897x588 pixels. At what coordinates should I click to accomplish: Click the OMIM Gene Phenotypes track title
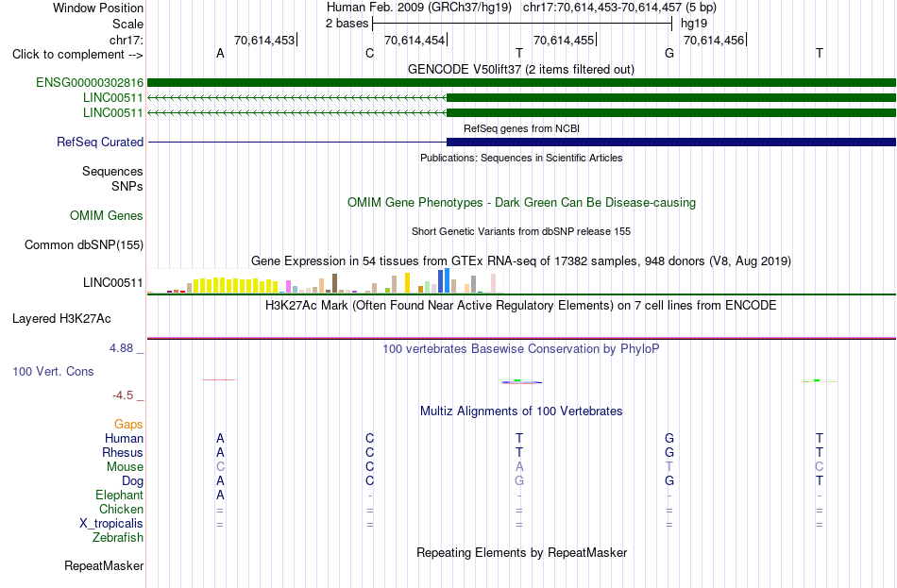[x=522, y=203]
